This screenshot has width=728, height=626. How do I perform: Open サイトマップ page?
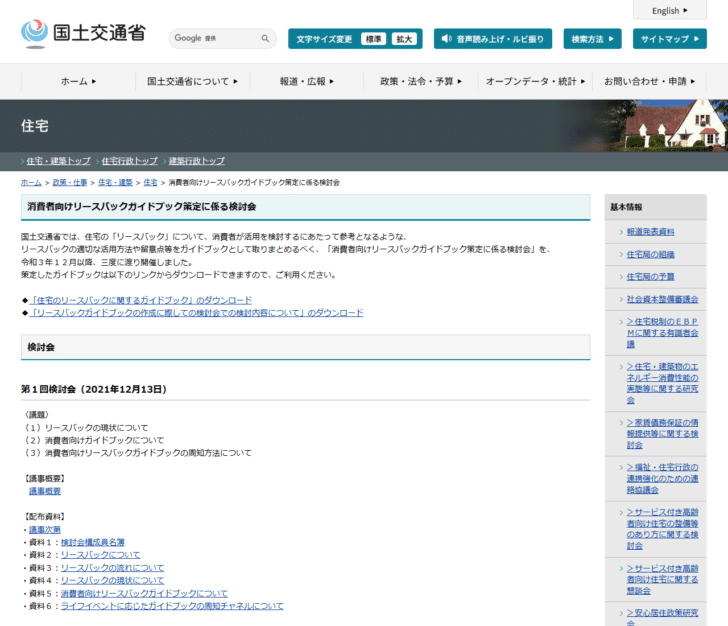(670, 39)
